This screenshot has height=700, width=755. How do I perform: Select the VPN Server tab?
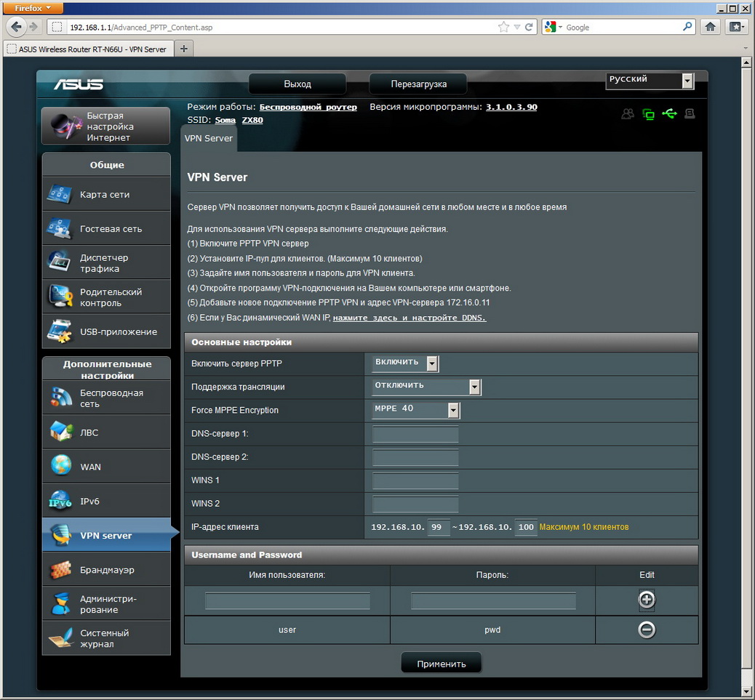click(x=209, y=138)
